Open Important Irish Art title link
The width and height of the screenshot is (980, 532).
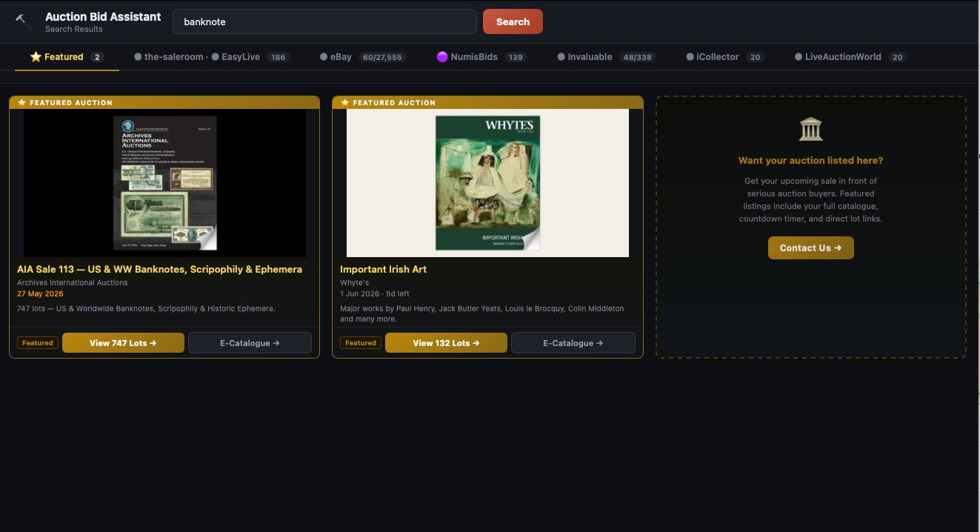pos(383,269)
